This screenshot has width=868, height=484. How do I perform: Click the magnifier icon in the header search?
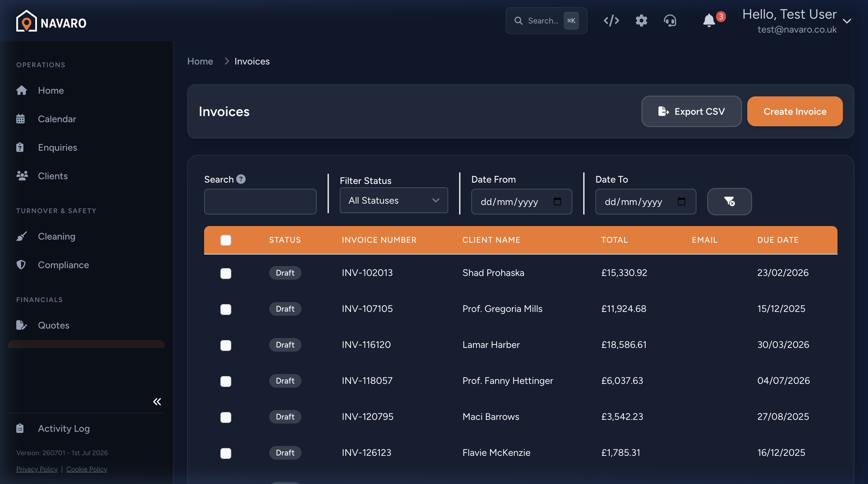[x=518, y=21]
